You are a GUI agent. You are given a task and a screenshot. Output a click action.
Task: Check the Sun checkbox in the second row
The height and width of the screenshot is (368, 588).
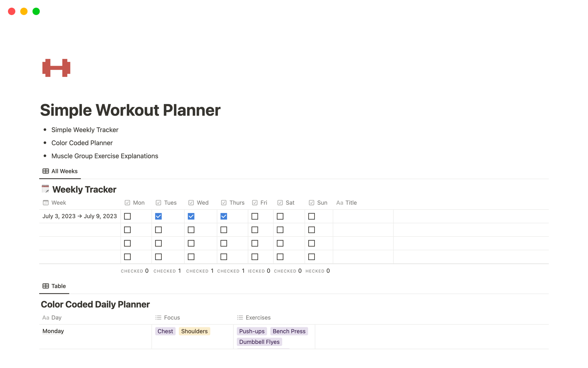[311, 230]
